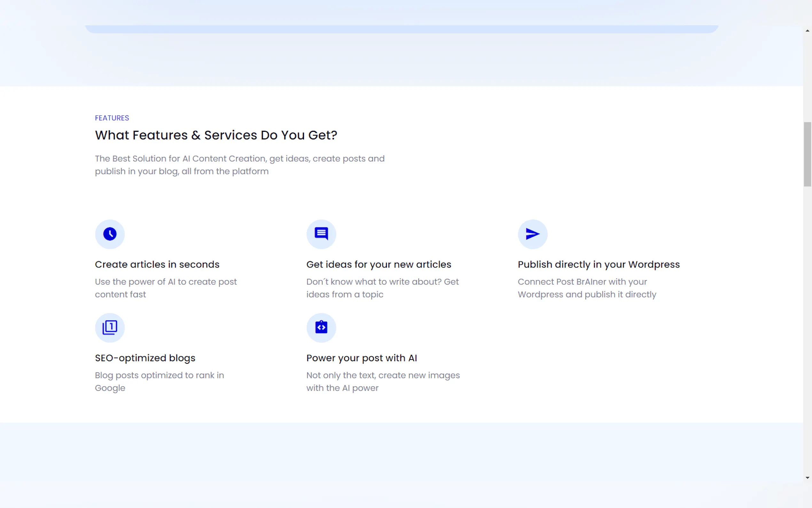812x508 pixels.
Task: Click 'Not only the text' description
Action: pyautogui.click(x=383, y=381)
